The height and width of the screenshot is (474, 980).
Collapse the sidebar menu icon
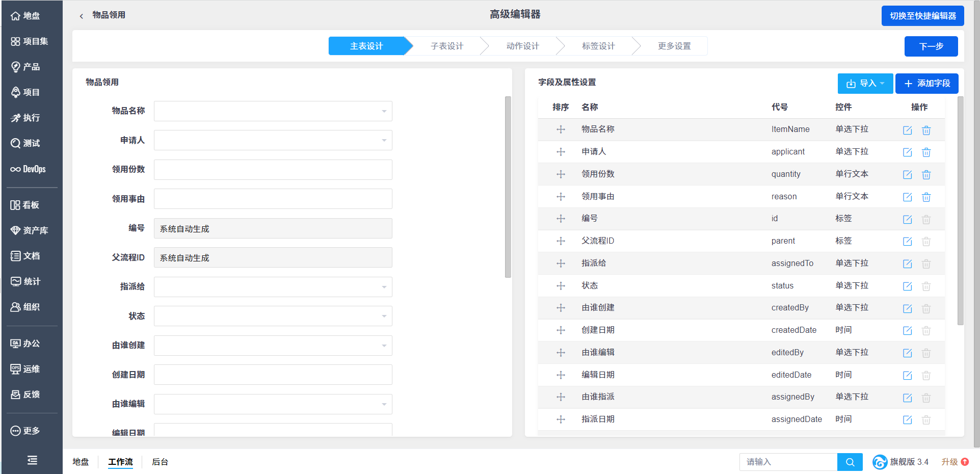pyautogui.click(x=32, y=460)
